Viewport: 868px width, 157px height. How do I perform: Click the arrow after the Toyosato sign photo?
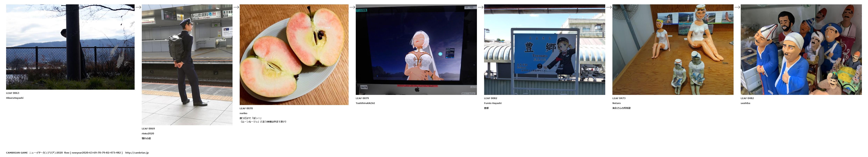tap(609, 7)
